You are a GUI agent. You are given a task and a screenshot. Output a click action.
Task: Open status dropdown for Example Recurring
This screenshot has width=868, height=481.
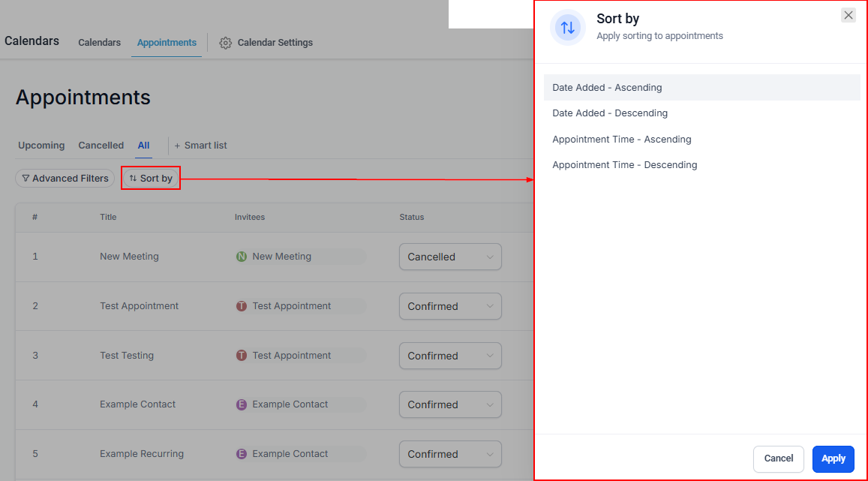click(x=450, y=454)
